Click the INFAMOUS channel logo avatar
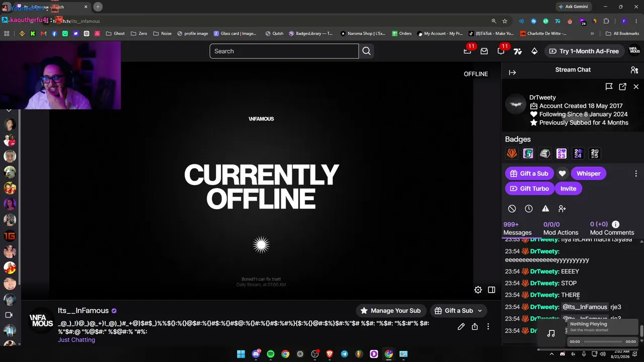The image size is (644, 362). coord(41,321)
